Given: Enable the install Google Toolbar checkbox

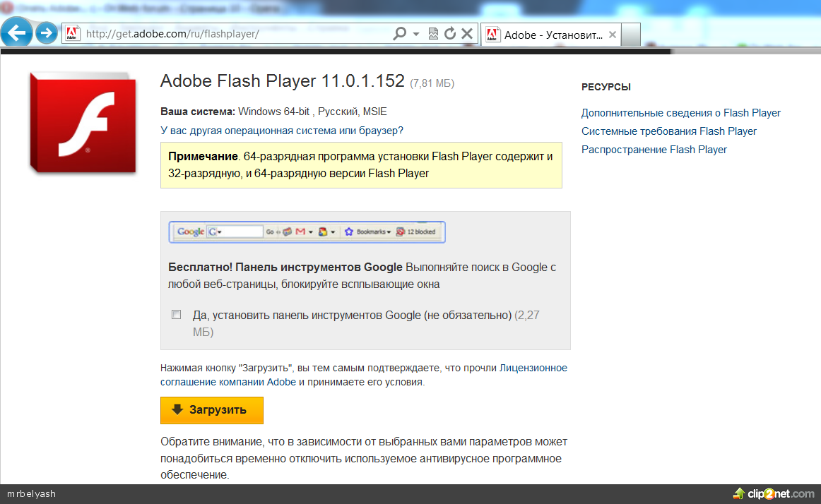Looking at the screenshot, I should coord(177,315).
